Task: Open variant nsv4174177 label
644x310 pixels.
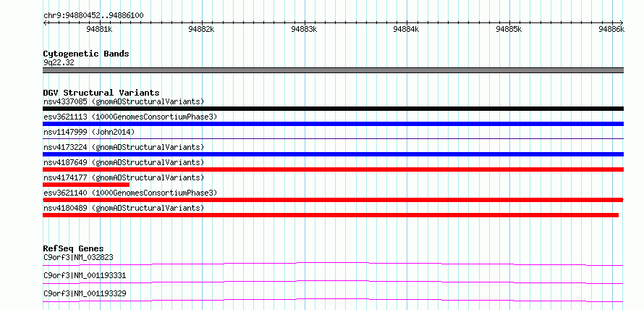Action: click(x=124, y=177)
